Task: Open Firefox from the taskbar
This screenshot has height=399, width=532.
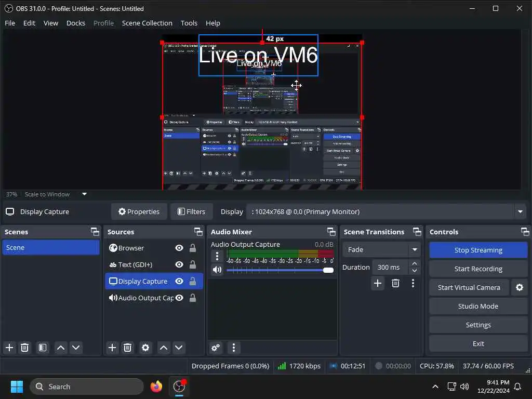Action: tap(156, 387)
